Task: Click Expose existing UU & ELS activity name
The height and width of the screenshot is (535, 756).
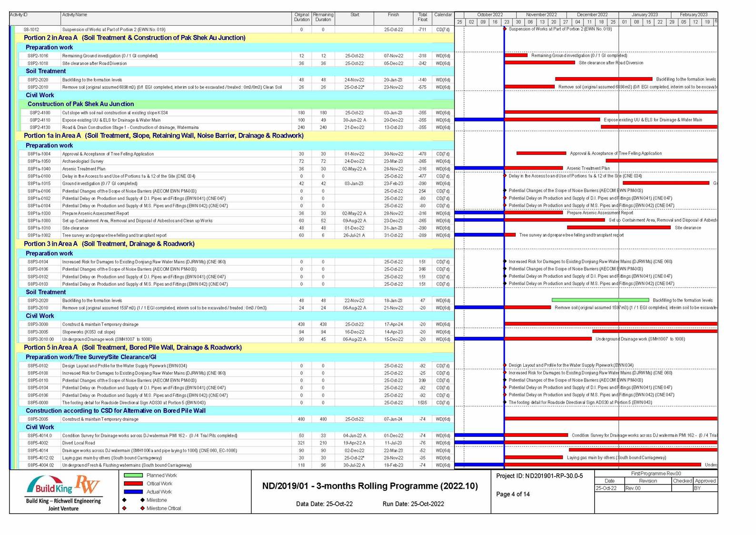Action: click(111, 120)
